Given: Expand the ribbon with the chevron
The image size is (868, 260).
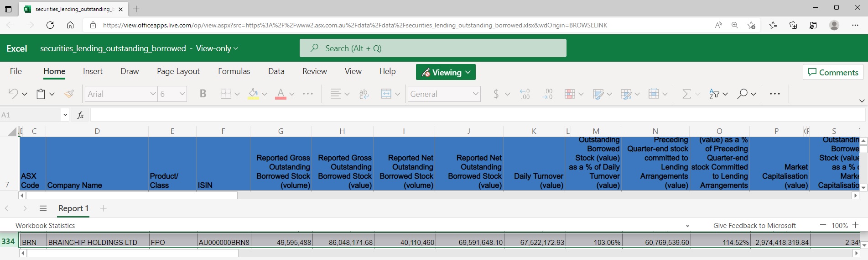Looking at the screenshot, I should 862,101.
